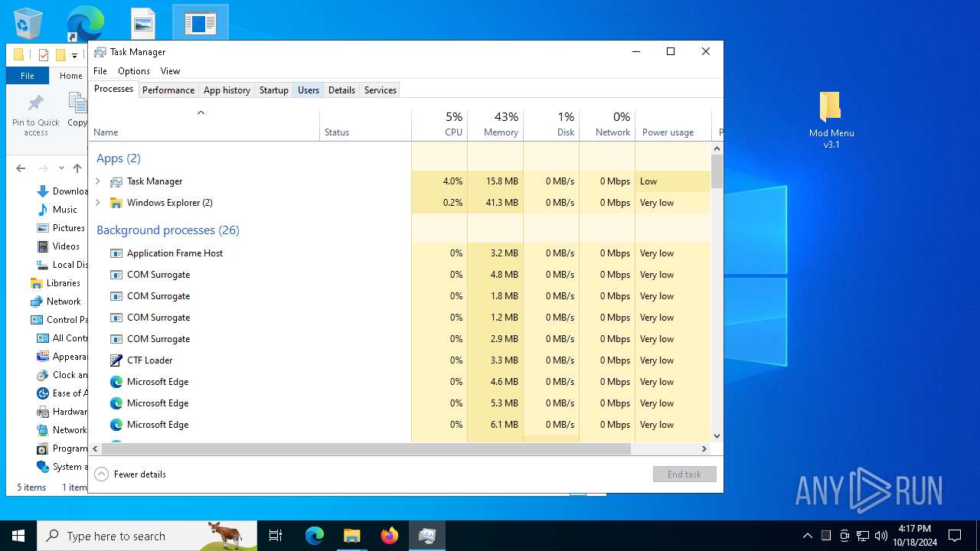Screen dimensions: 980x551
Task: Select Control Panel in Explorer tree
Action: (60, 320)
